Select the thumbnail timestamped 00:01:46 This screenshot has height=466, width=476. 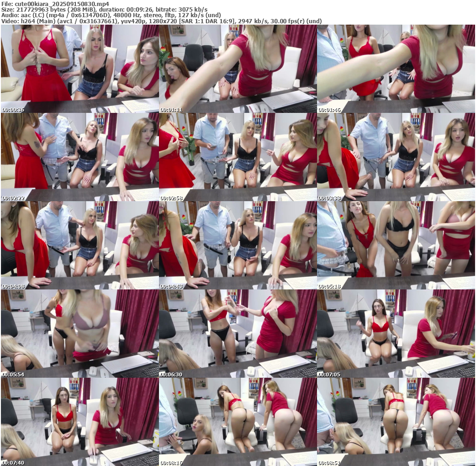(396, 69)
